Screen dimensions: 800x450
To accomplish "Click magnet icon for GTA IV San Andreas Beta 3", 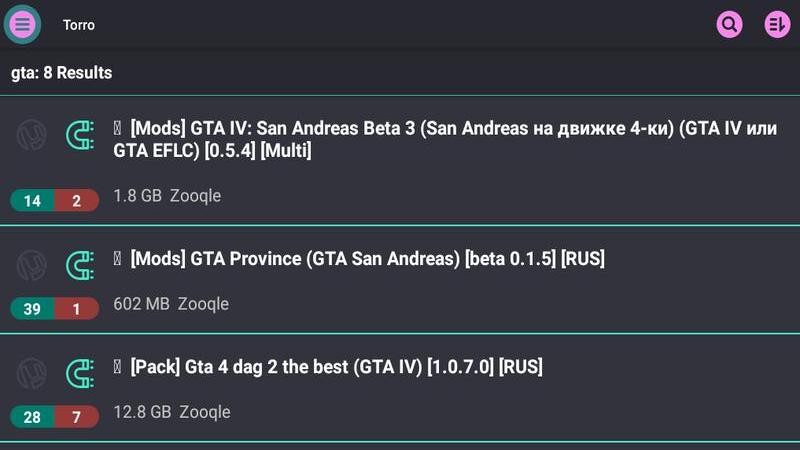I will click(x=79, y=136).
